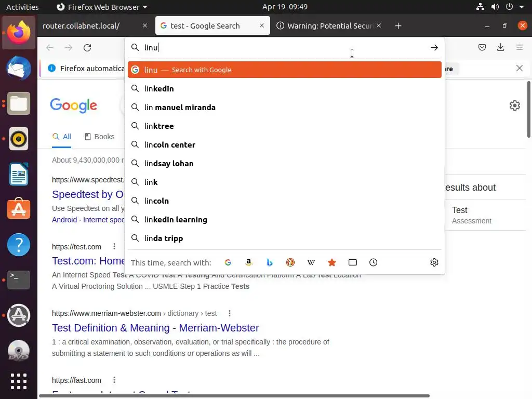Open the Test Definition & Meaning - Merriam-Webster link
The width and height of the screenshot is (532, 399).
(x=155, y=328)
